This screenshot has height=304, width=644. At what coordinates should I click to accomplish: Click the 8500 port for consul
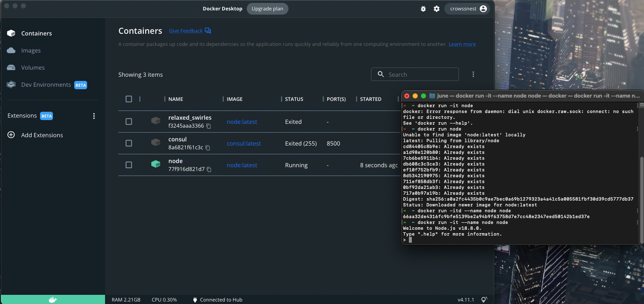pos(333,143)
